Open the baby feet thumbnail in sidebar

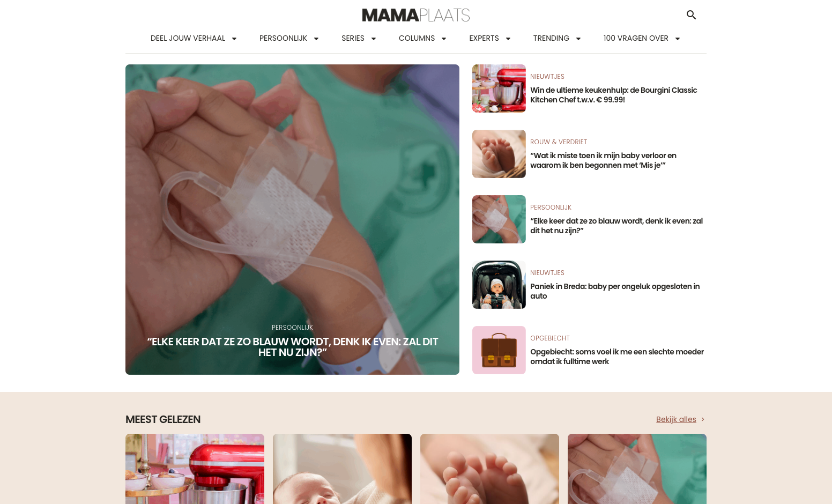(499, 154)
